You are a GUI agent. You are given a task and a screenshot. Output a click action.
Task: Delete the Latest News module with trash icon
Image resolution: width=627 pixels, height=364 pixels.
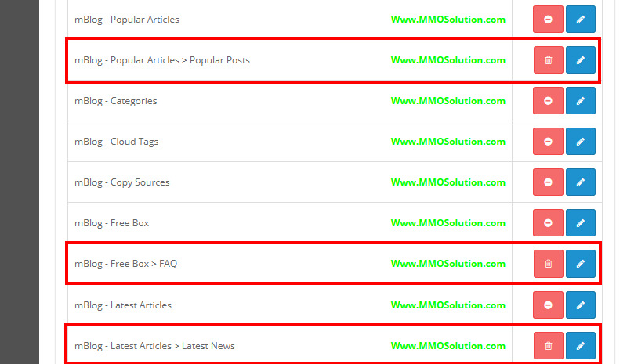click(x=549, y=345)
